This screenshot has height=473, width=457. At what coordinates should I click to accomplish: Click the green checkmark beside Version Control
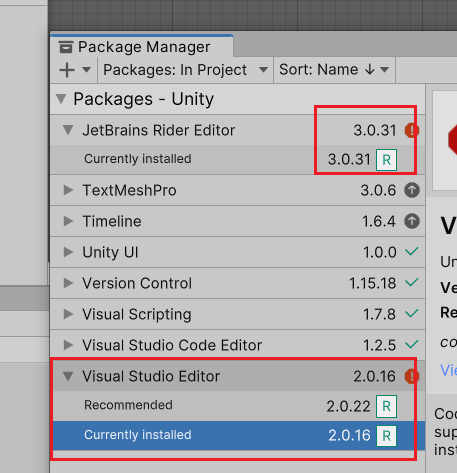[412, 282]
